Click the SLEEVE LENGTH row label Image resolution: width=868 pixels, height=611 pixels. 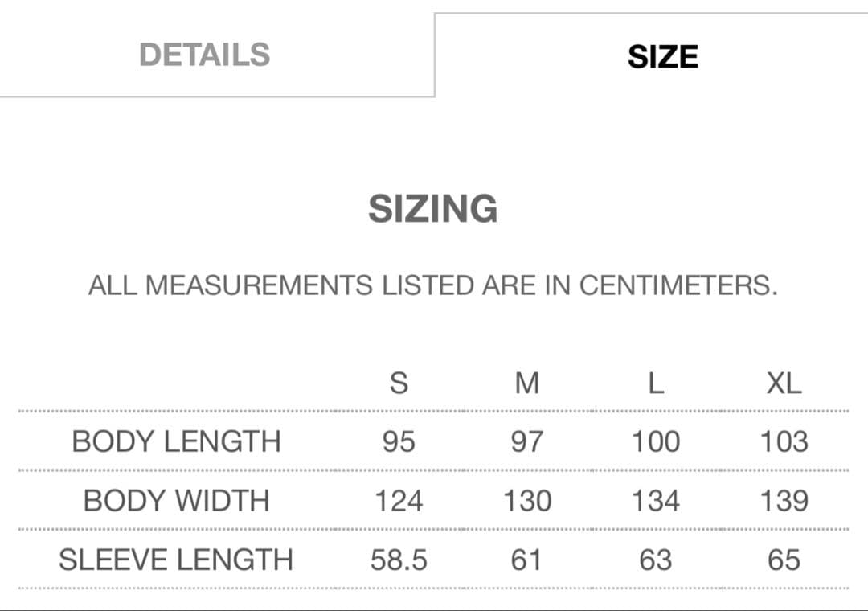(176, 560)
